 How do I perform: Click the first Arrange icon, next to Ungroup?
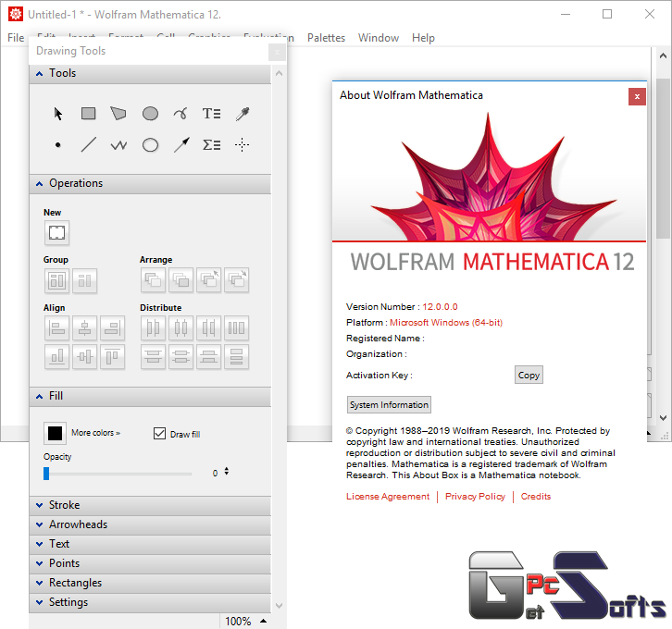153,280
